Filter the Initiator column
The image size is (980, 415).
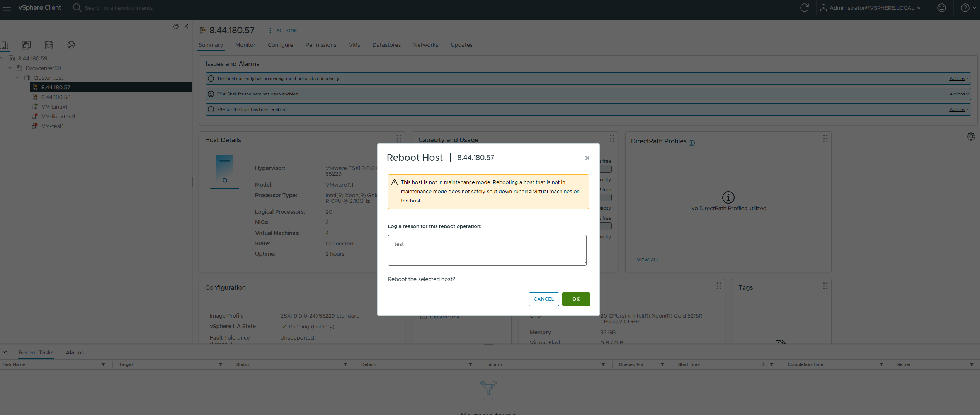click(603, 364)
